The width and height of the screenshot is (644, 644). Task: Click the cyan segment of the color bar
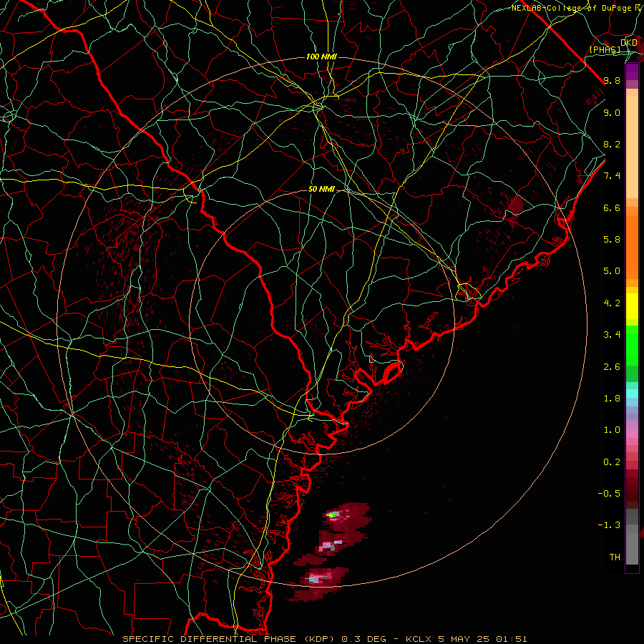pos(632,394)
